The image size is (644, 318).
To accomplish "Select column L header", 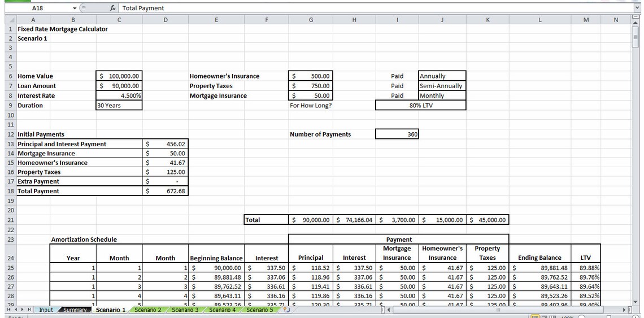I will coord(539,20).
